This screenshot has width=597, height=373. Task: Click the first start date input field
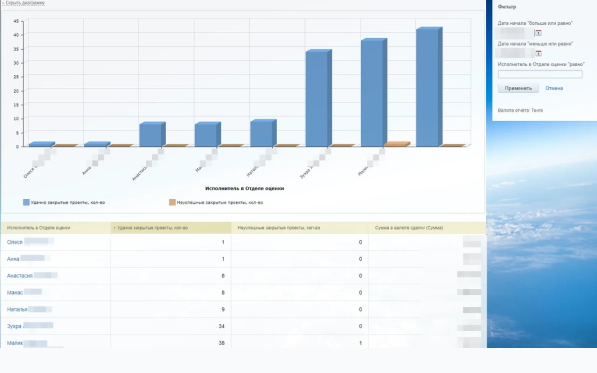[x=516, y=33]
